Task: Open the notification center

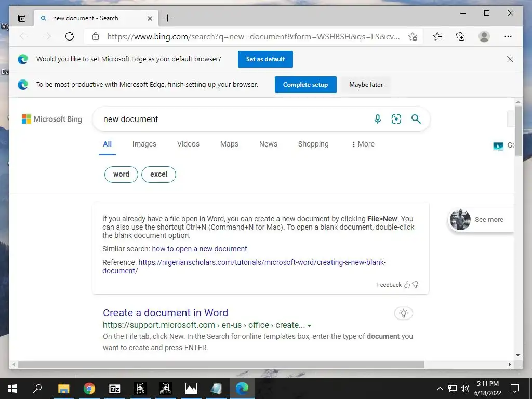Action: point(515,389)
